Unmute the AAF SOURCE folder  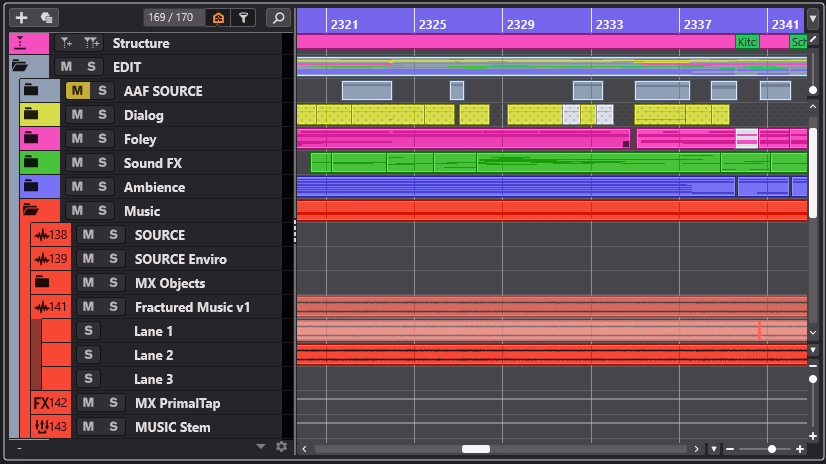(77, 91)
